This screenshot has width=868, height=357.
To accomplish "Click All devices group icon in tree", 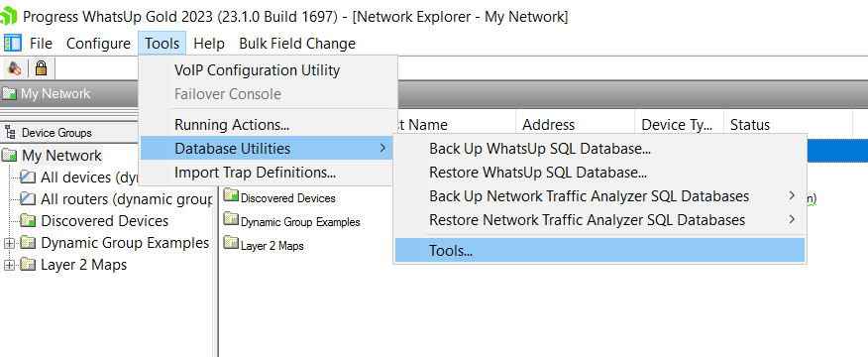I will pos(28,178).
